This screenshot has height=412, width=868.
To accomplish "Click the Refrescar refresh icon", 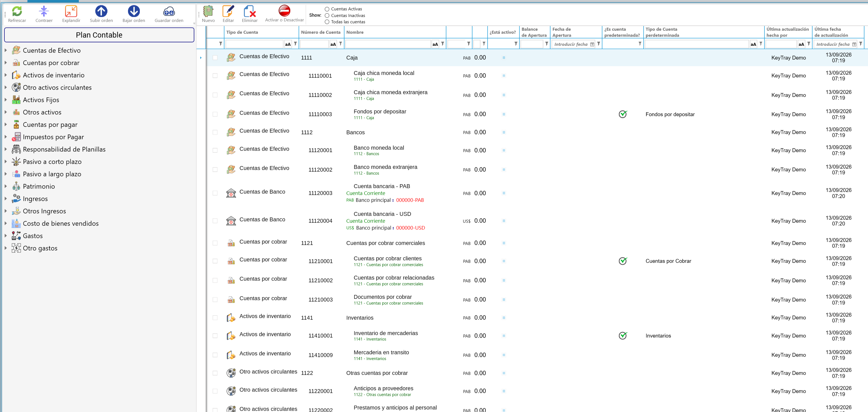I will pyautogui.click(x=17, y=12).
